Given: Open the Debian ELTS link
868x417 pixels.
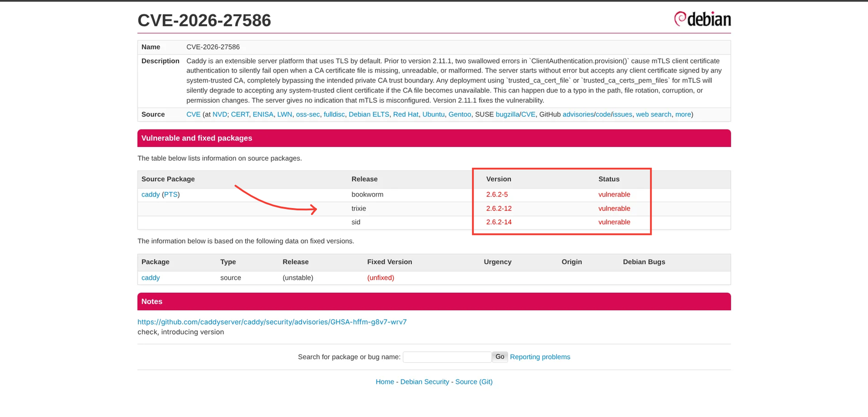Looking at the screenshot, I should tap(369, 114).
